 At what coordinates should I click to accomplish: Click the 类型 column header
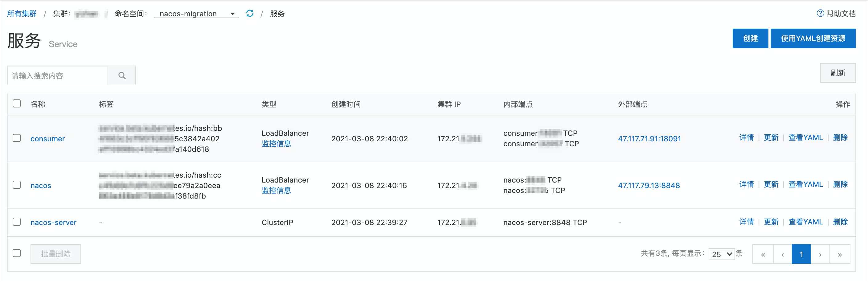pos(269,104)
